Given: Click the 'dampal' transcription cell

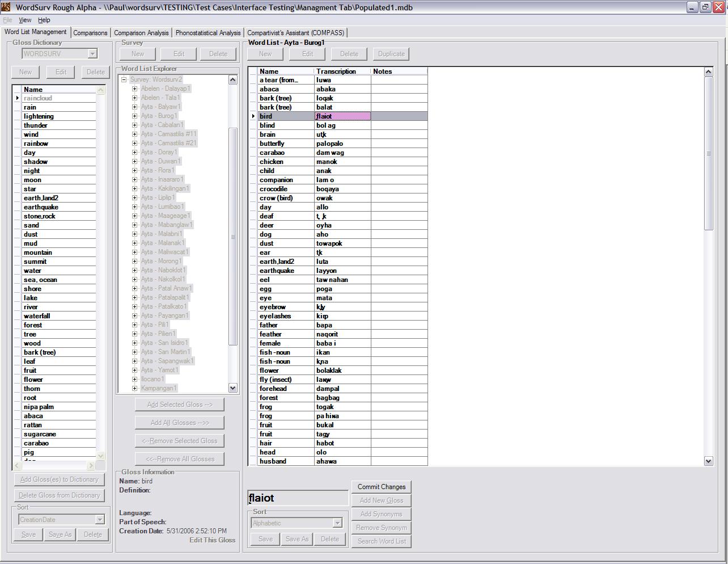Looking at the screenshot, I should (342, 389).
